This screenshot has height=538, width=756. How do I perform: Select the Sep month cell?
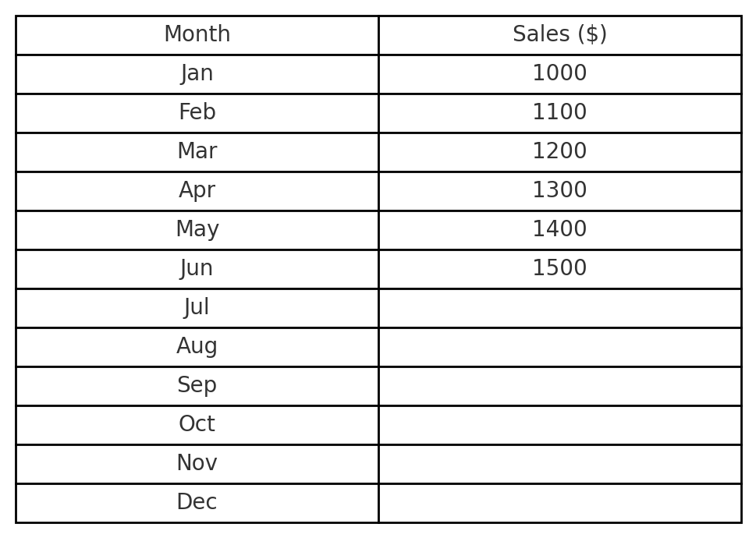click(197, 386)
